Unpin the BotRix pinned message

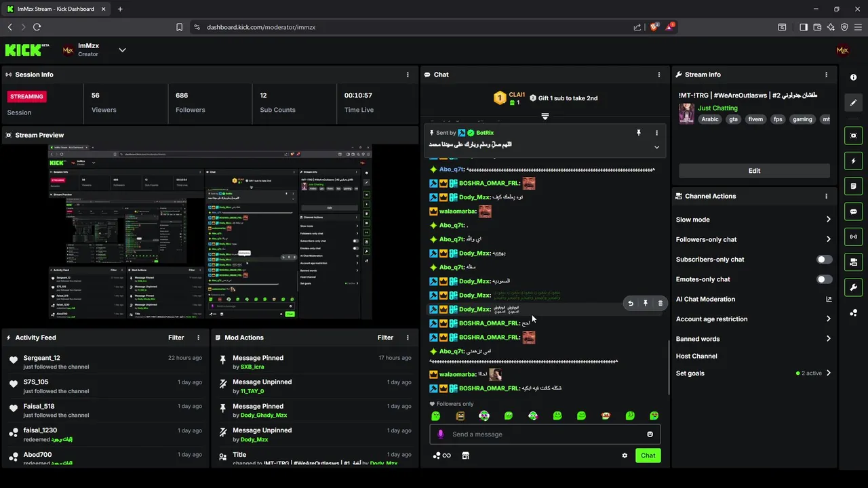coord(638,133)
